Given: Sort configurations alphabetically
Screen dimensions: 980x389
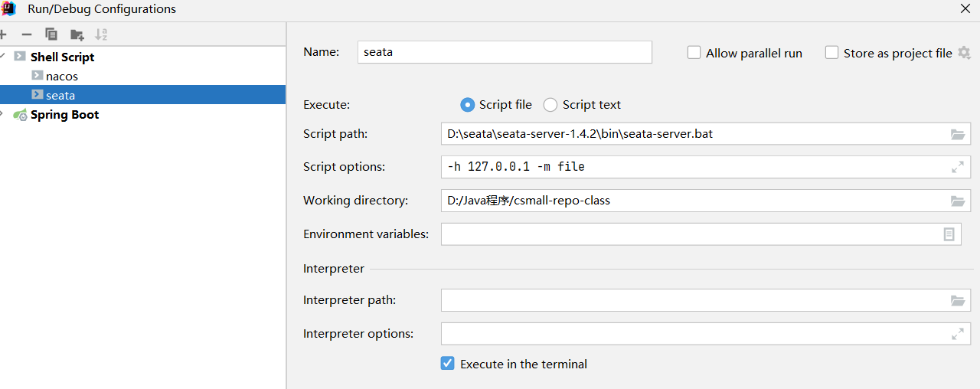Looking at the screenshot, I should coord(101,34).
